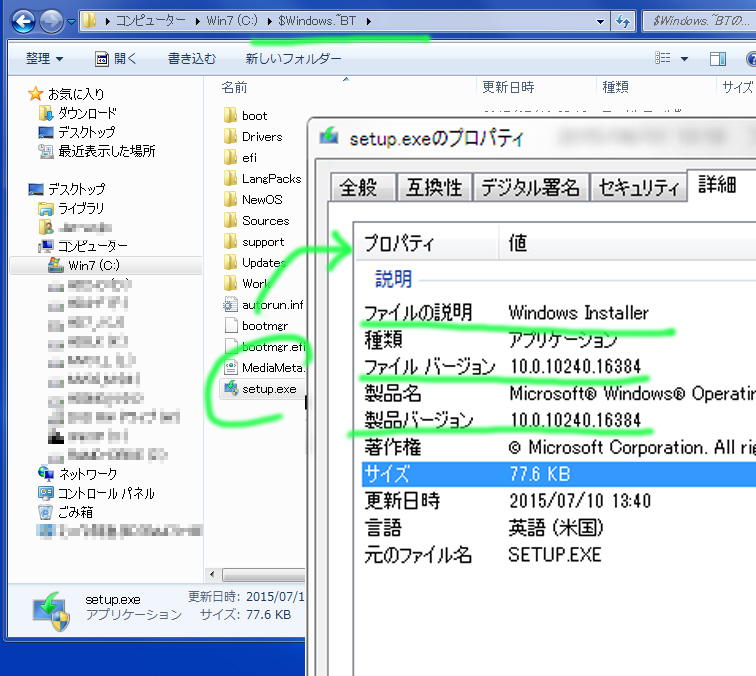Open the recent pages dropdown arrow

click(x=71, y=22)
